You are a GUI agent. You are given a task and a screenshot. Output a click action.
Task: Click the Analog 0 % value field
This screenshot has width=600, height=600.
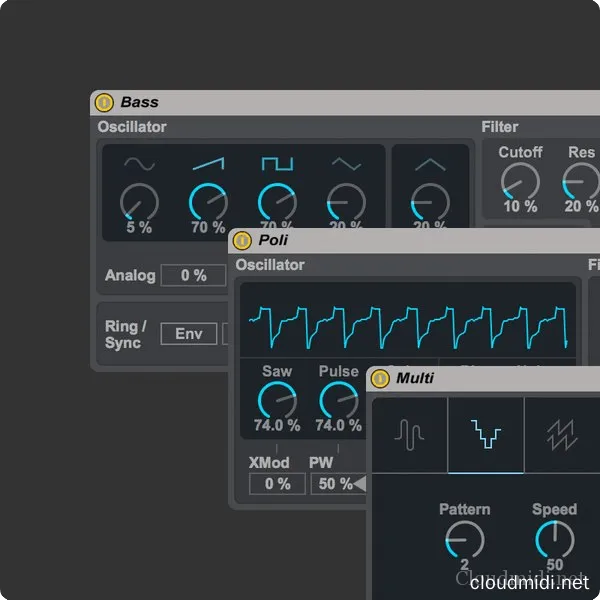click(193, 275)
